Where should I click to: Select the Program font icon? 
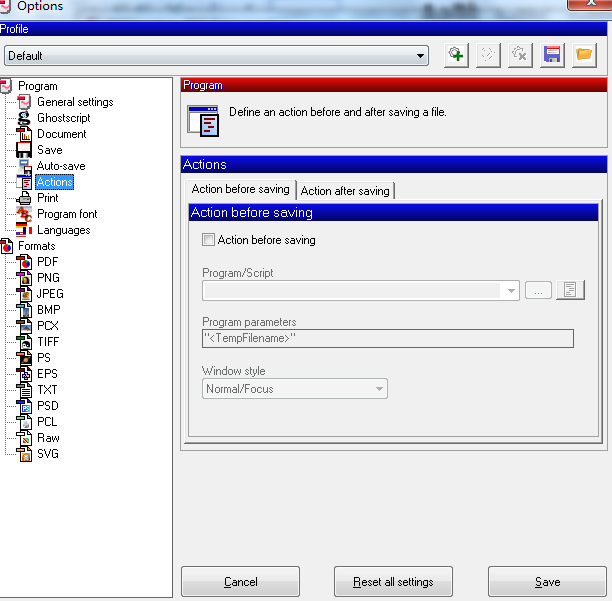(x=25, y=214)
